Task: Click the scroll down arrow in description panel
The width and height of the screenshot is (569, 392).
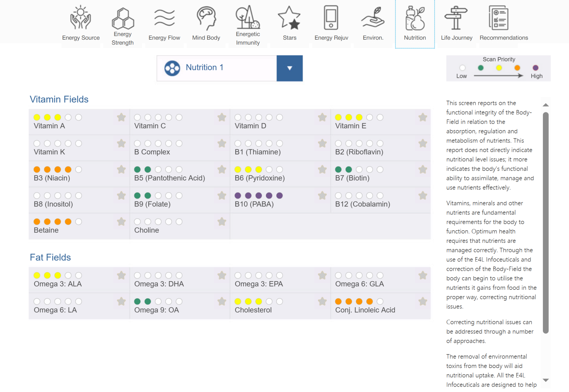Action: coord(546,380)
